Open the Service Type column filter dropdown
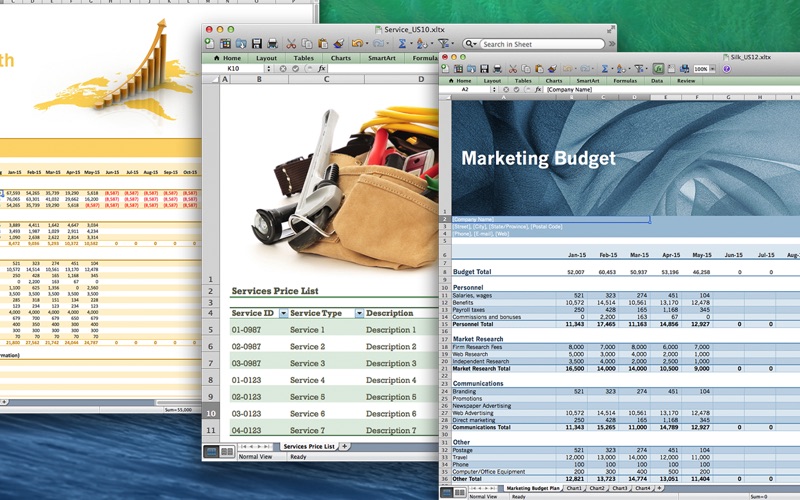Image resolution: width=800 pixels, height=500 pixels. point(359,313)
